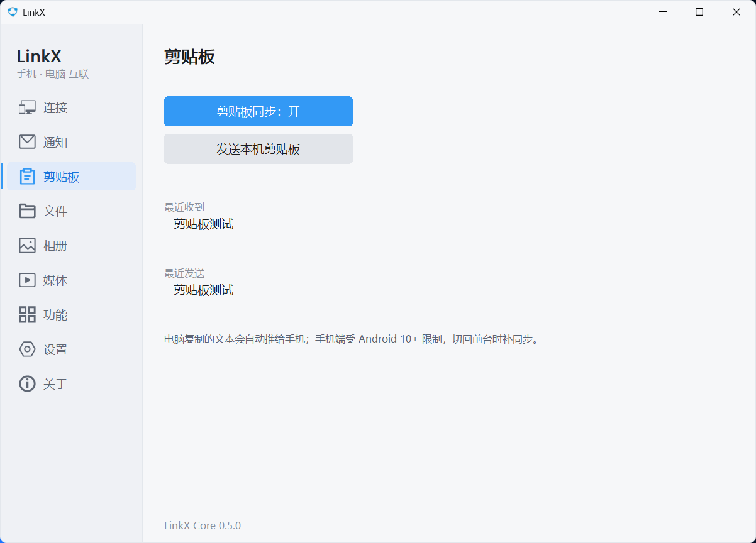Click the 媒体 play icon
756x543 pixels.
27,280
